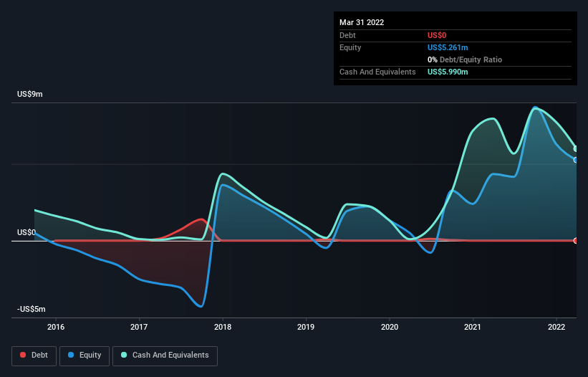Click the red Debt legend dot
This screenshot has width=588, height=377.
(x=23, y=355)
